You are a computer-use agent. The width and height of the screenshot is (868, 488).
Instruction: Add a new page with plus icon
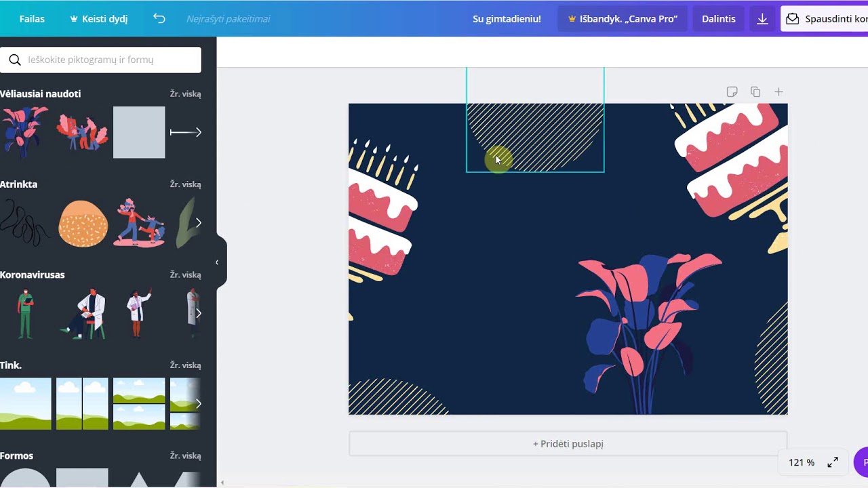[778, 91]
